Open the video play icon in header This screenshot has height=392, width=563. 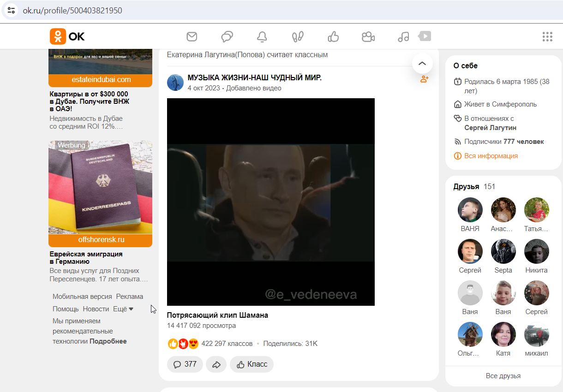425,36
